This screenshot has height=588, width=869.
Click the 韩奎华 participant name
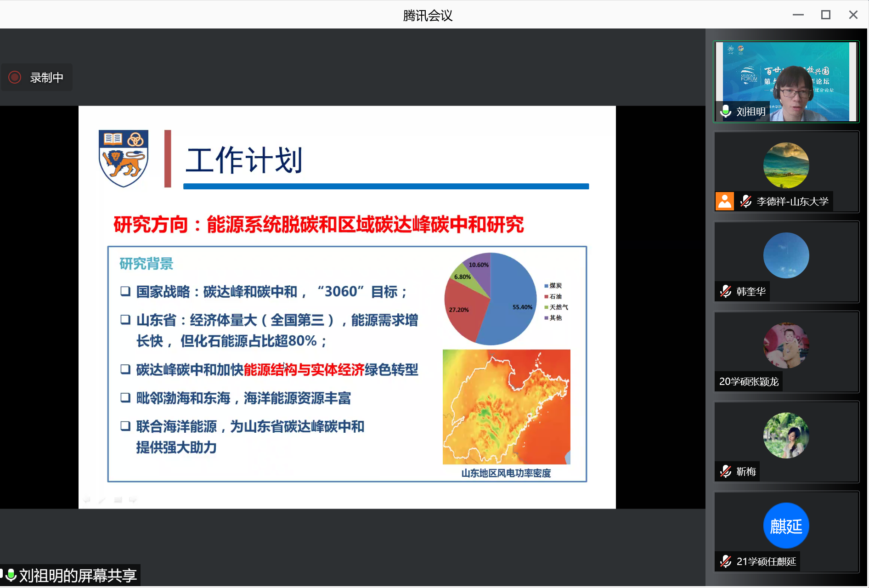(x=751, y=291)
